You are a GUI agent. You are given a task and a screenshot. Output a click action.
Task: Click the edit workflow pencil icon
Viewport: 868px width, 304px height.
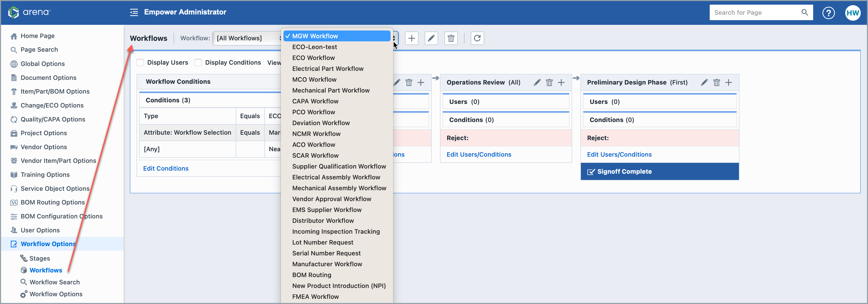[x=431, y=38]
